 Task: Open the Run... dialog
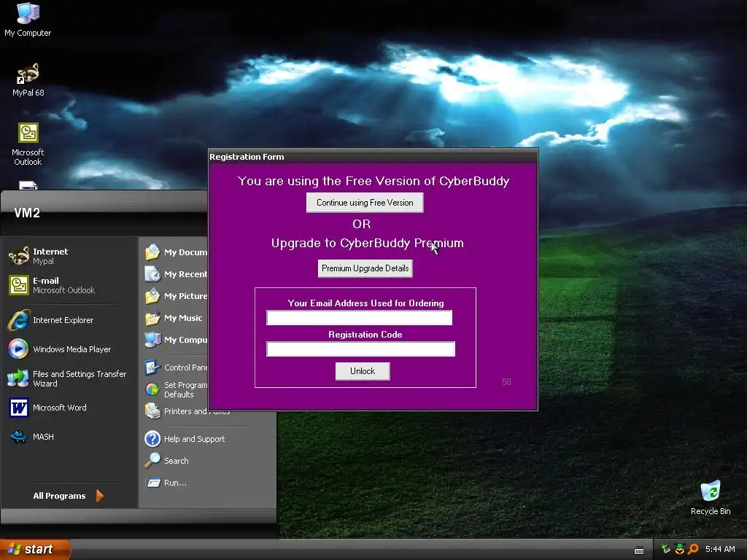[166, 483]
